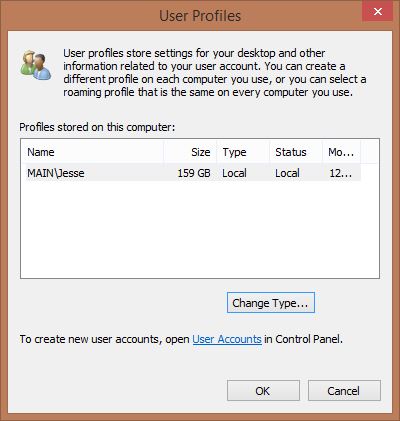This screenshot has height=421, width=400.
Task: Confirm with the OK button
Action: click(x=263, y=391)
